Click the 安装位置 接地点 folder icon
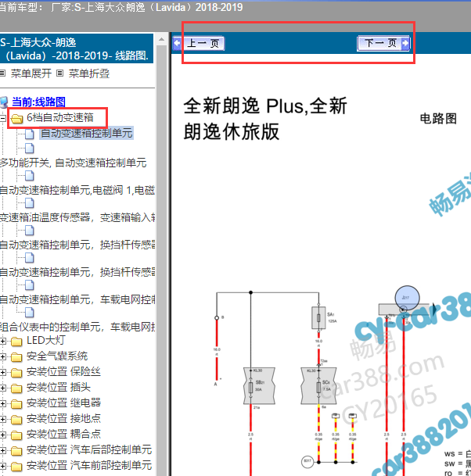 click(16, 420)
